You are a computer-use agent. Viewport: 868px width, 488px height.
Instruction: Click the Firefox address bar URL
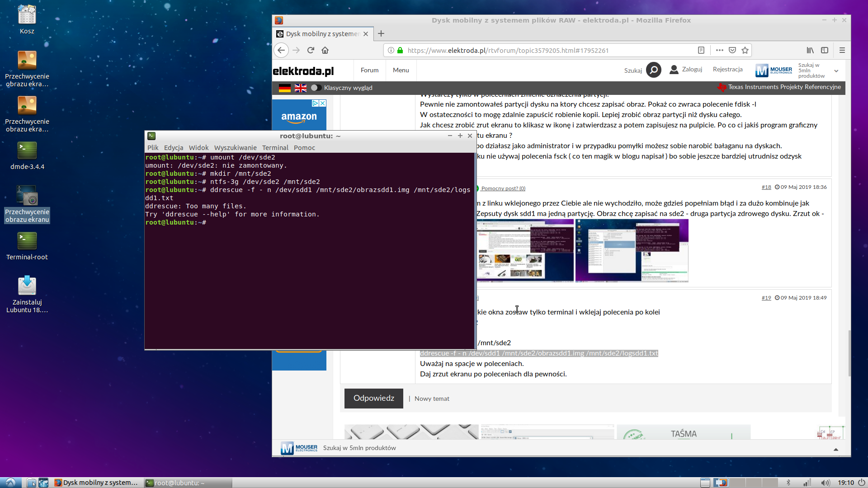click(508, 50)
